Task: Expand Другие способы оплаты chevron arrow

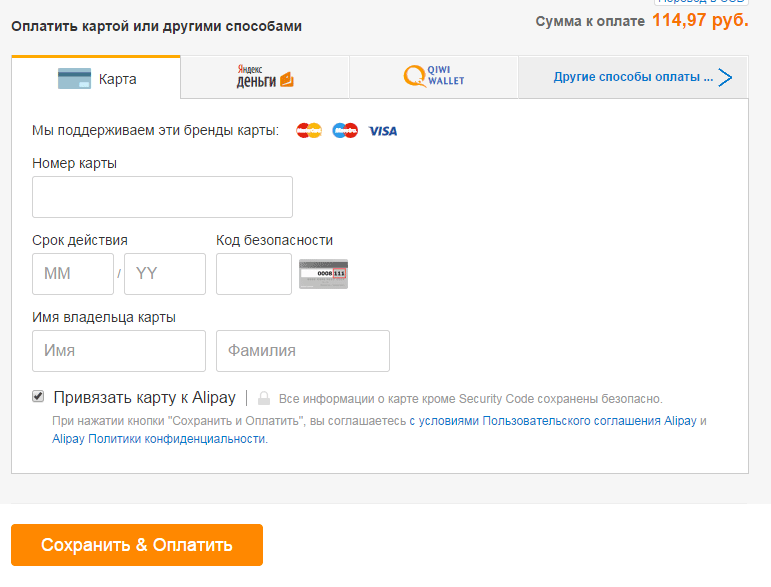Action: tap(725, 77)
